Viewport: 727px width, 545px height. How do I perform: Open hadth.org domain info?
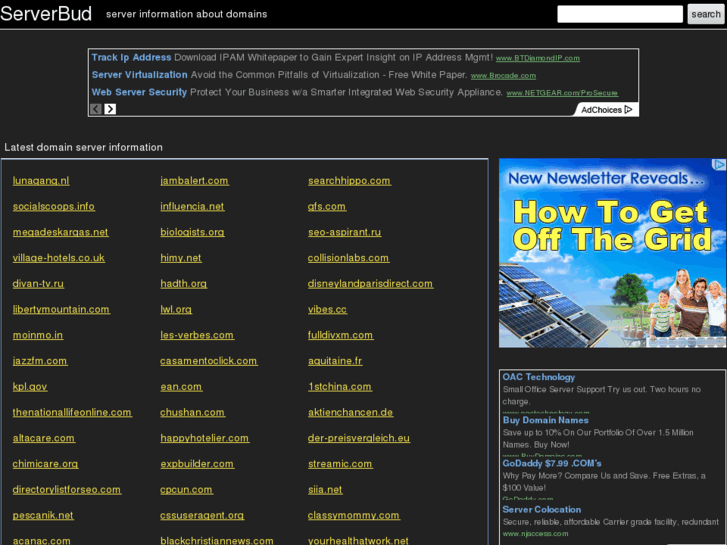(x=184, y=284)
